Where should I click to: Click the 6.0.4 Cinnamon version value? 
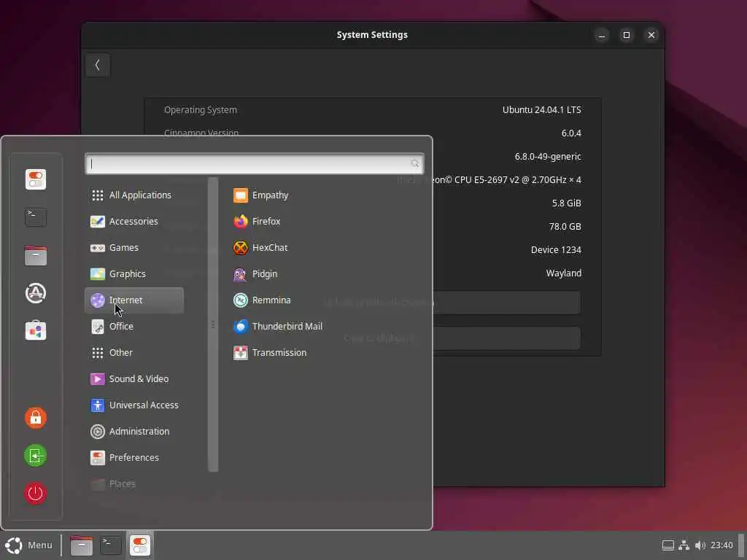[571, 133]
